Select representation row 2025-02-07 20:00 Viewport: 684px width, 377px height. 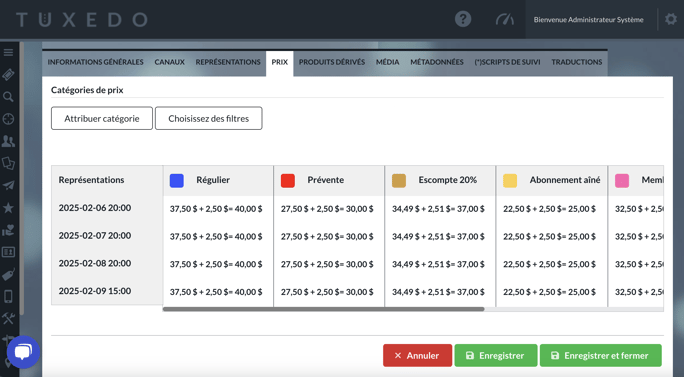(x=95, y=236)
